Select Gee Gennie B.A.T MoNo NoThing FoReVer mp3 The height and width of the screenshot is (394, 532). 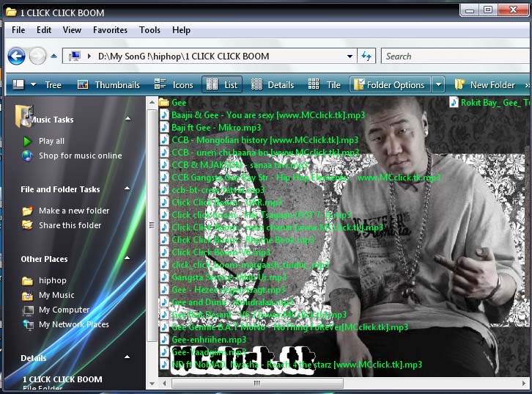point(289,327)
